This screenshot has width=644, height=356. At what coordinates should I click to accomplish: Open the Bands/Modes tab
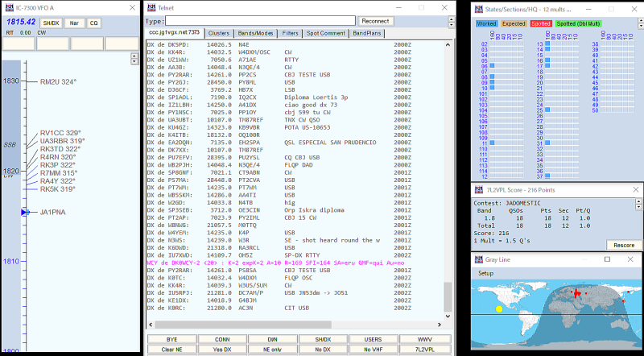(256, 34)
